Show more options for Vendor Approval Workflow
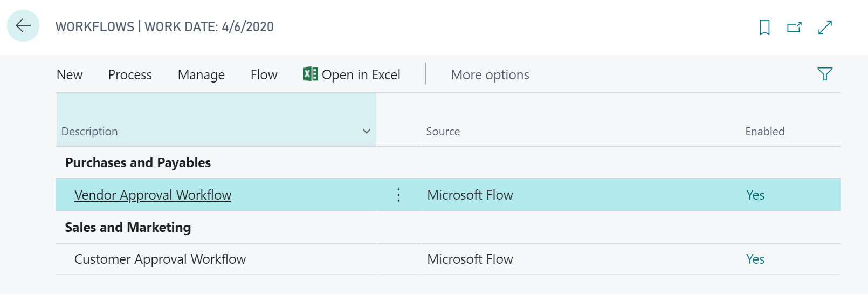Screen dimensions: 868x294 [398, 195]
